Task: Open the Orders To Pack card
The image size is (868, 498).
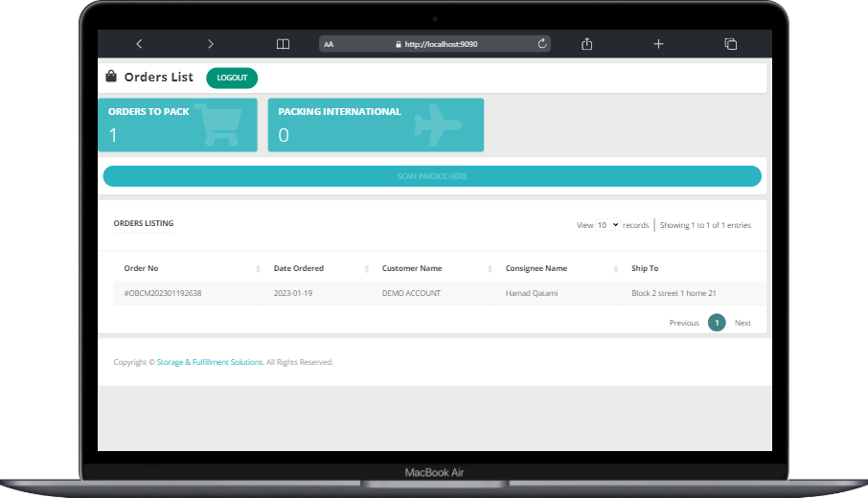Action: pyautogui.click(x=177, y=124)
